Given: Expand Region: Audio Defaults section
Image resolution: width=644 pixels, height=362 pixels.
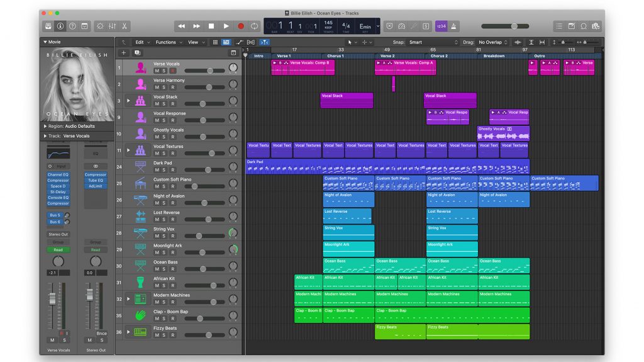Looking at the screenshot, I should point(45,127).
